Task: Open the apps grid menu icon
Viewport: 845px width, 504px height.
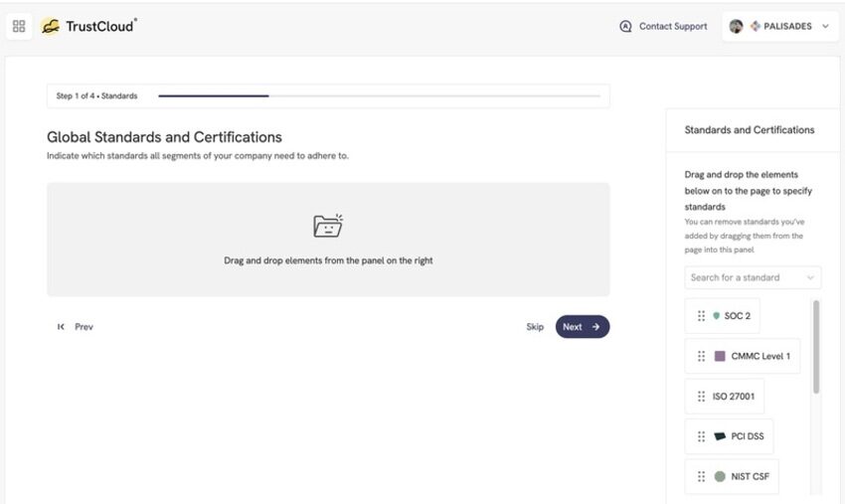Action: 19,26
